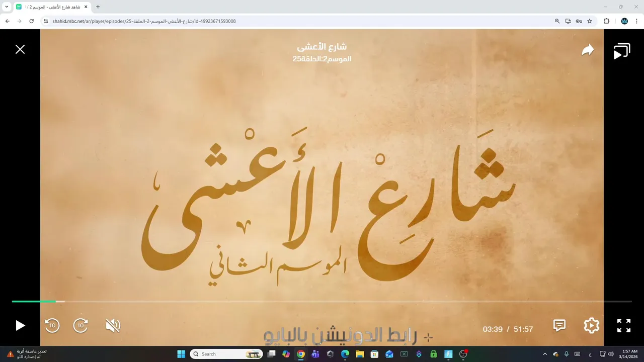View site information icon in address bar

point(46,21)
